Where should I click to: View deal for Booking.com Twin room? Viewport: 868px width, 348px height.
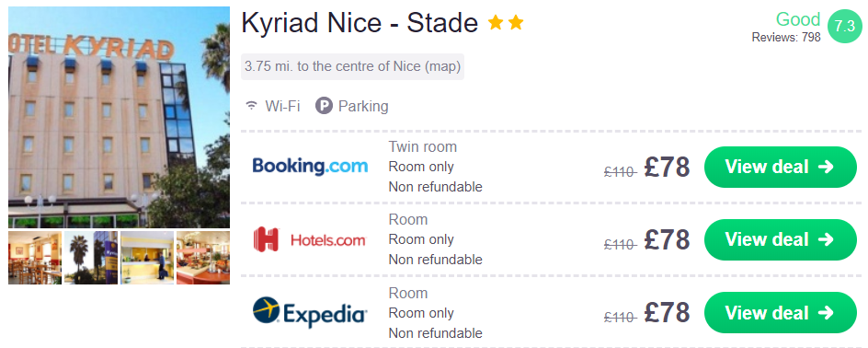[781, 167]
